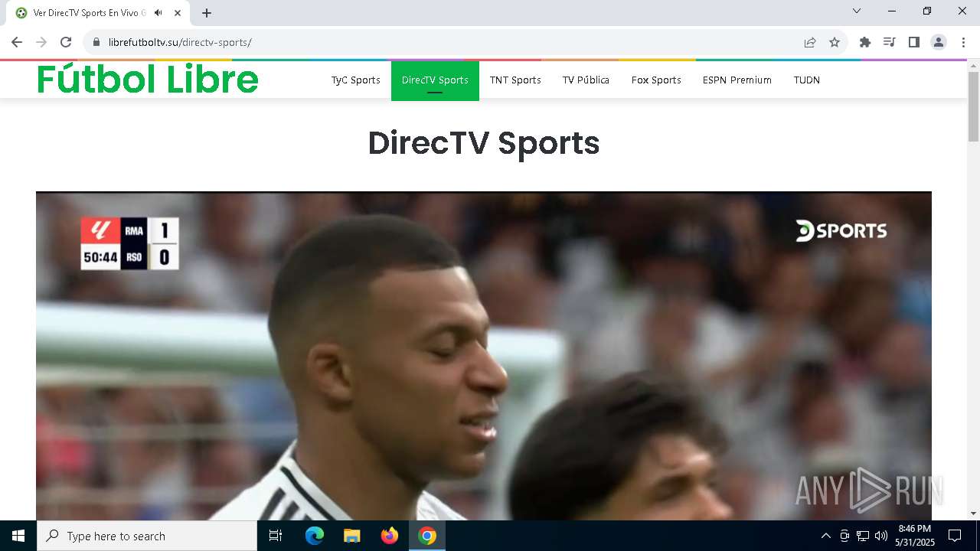Open the Chrome extensions puzzle icon

(865, 42)
